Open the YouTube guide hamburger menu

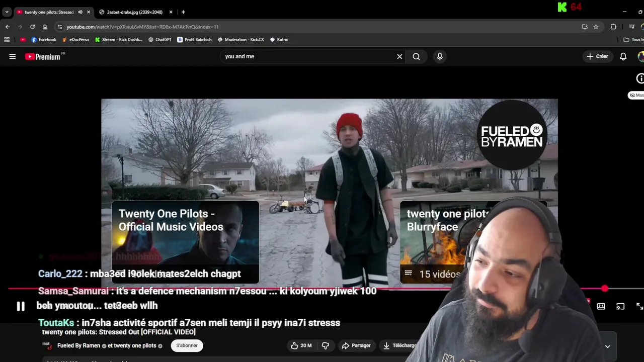(x=12, y=57)
